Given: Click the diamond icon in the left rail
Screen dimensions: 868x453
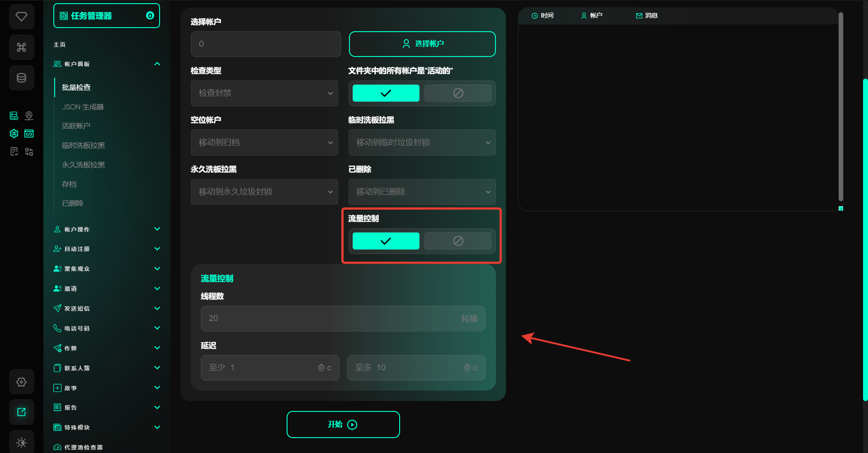Looking at the screenshot, I should tap(21, 17).
